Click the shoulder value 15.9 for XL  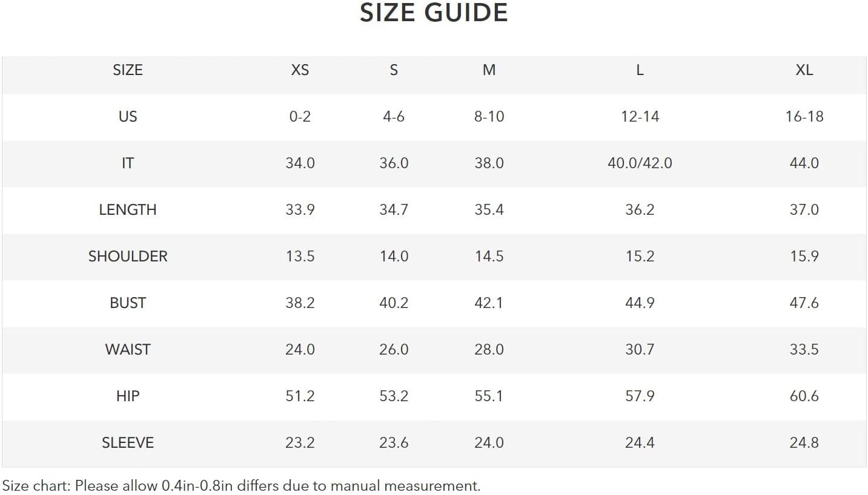(804, 256)
